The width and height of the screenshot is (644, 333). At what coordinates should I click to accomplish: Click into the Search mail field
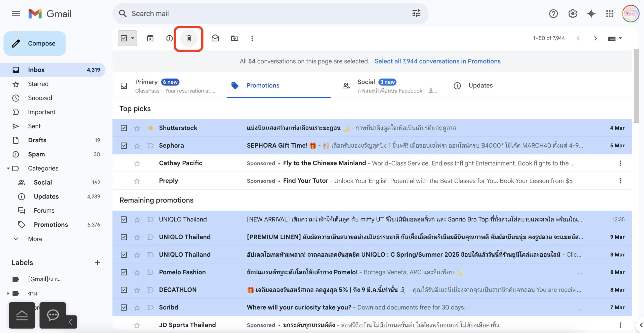(252, 14)
